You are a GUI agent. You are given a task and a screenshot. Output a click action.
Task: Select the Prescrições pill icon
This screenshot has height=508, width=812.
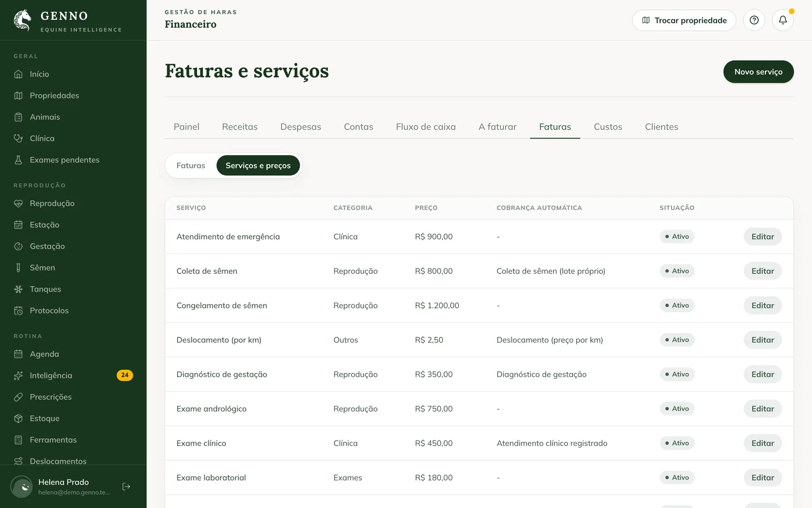[x=18, y=397]
